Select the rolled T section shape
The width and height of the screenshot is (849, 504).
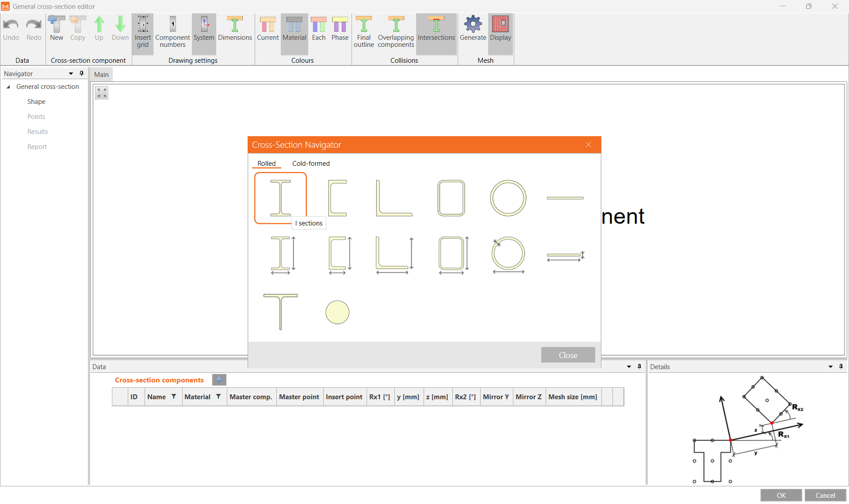[x=280, y=311]
